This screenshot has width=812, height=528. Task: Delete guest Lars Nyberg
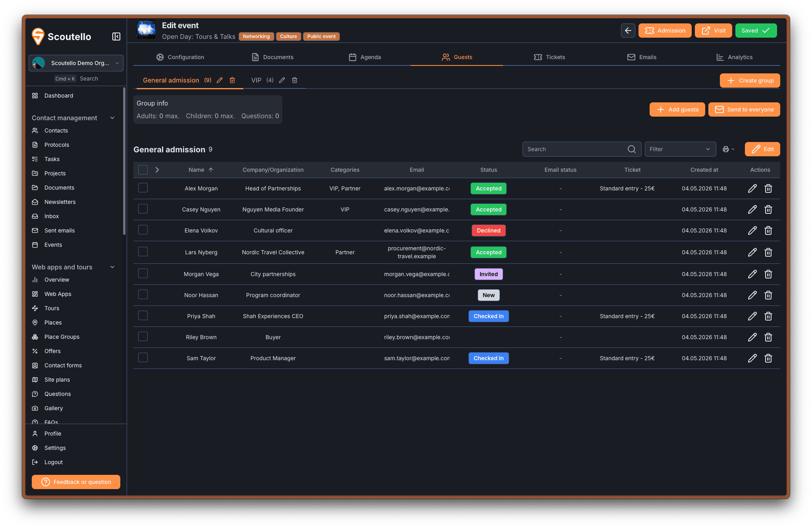click(768, 252)
